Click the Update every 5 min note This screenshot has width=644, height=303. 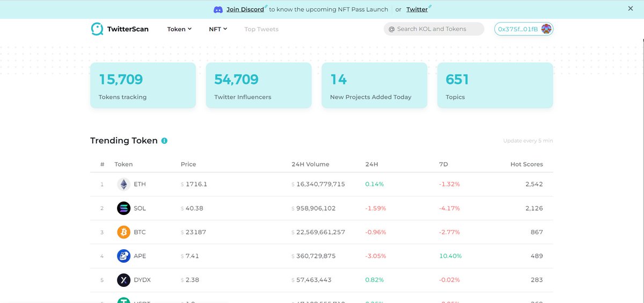(528, 141)
